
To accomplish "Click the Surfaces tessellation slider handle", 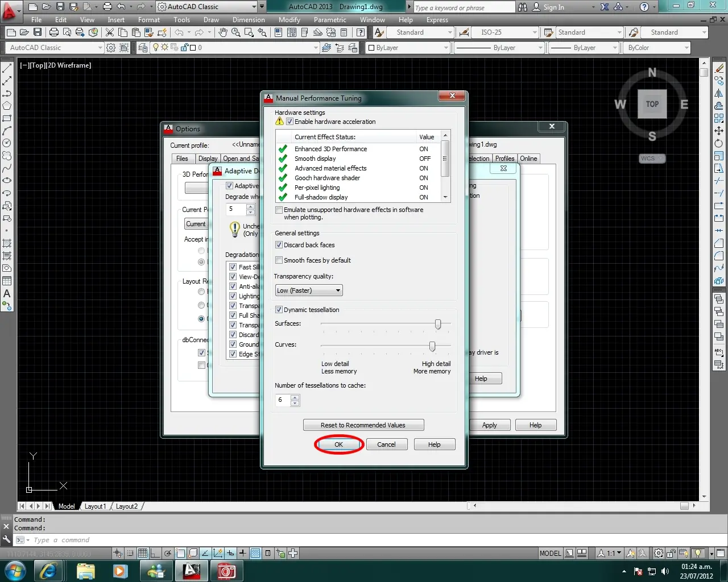I will pyautogui.click(x=438, y=324).
